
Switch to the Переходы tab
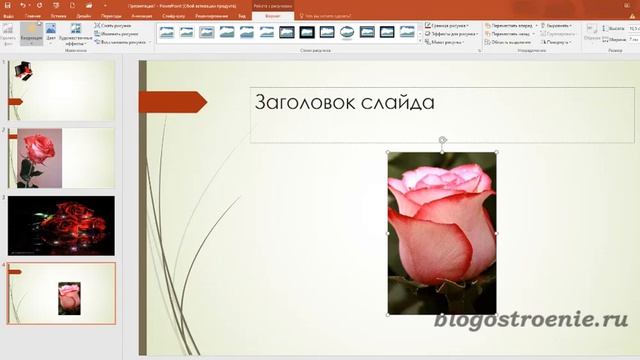pyautogui.click(x=111, y=16)
